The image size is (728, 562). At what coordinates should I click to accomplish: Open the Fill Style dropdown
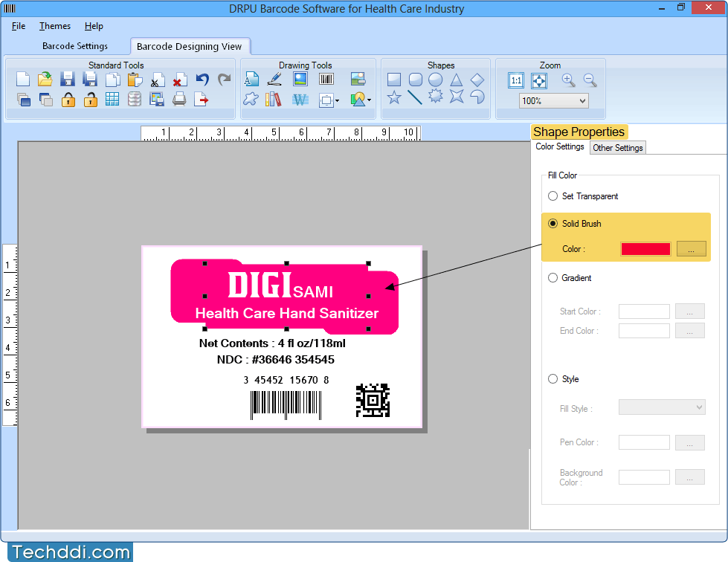click(x=662, y=407)
